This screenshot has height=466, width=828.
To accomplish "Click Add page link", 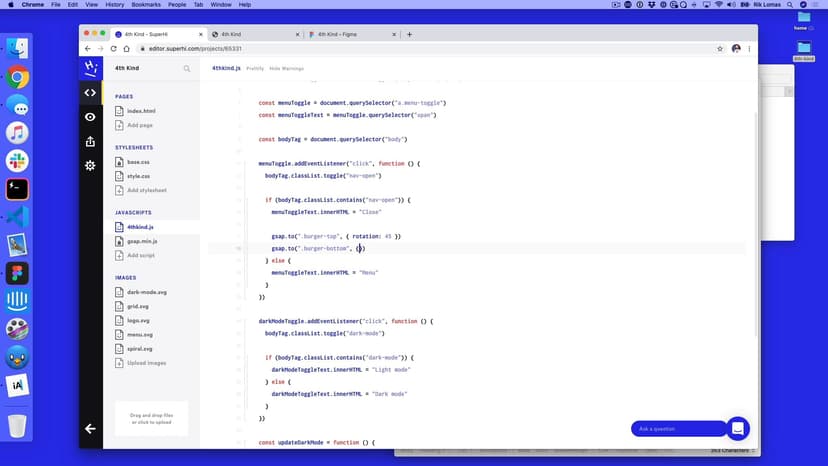I will pyautogui.click(x=140, y=125).
